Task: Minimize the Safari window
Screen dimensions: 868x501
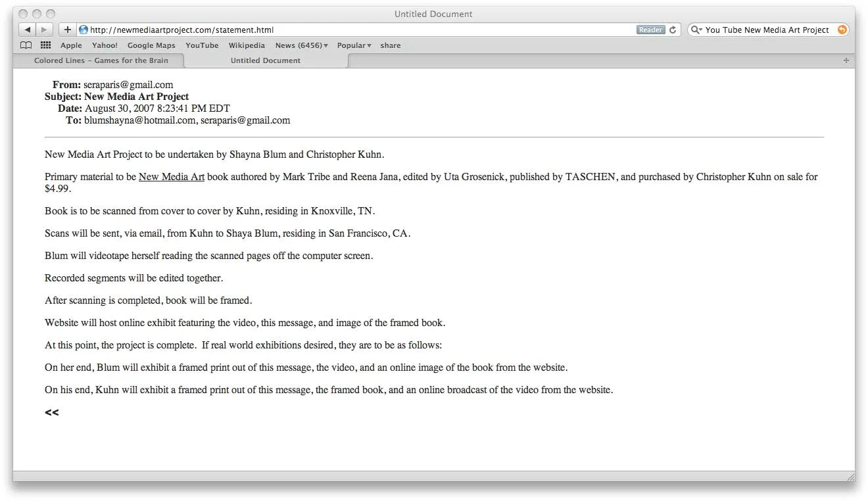Action: [x=37, y=14]
